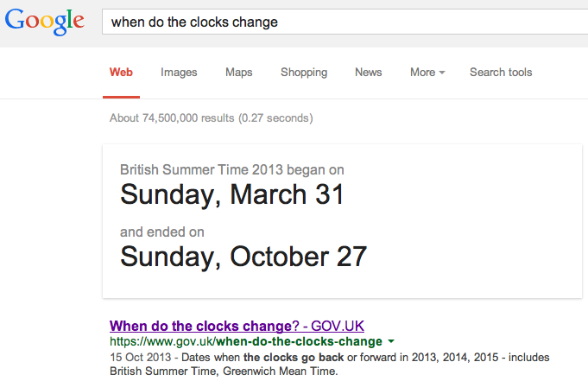Click the green gov.uk URL
Image resolution: width=588 pixels, height=381 pixels.
tap(246, 341)
